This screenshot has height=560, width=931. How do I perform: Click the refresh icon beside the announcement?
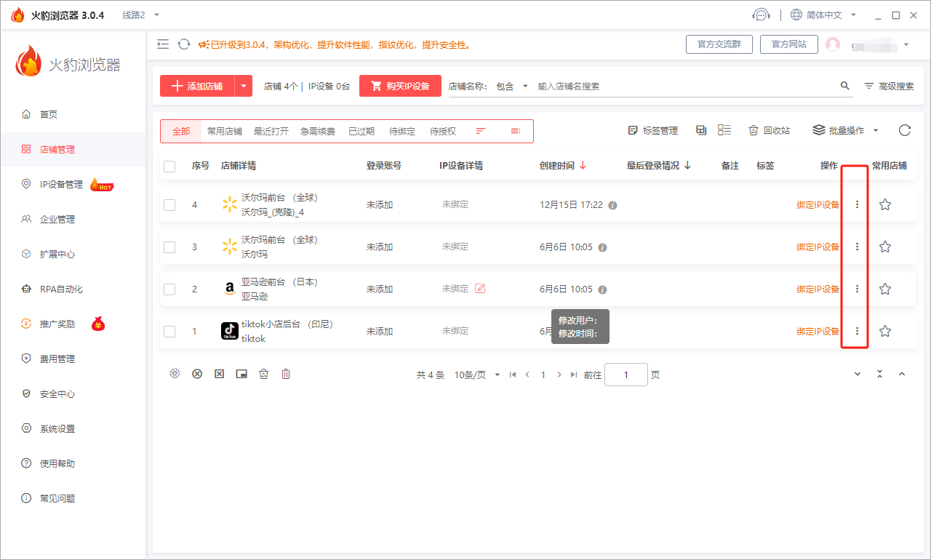click(x=184, y=44)
